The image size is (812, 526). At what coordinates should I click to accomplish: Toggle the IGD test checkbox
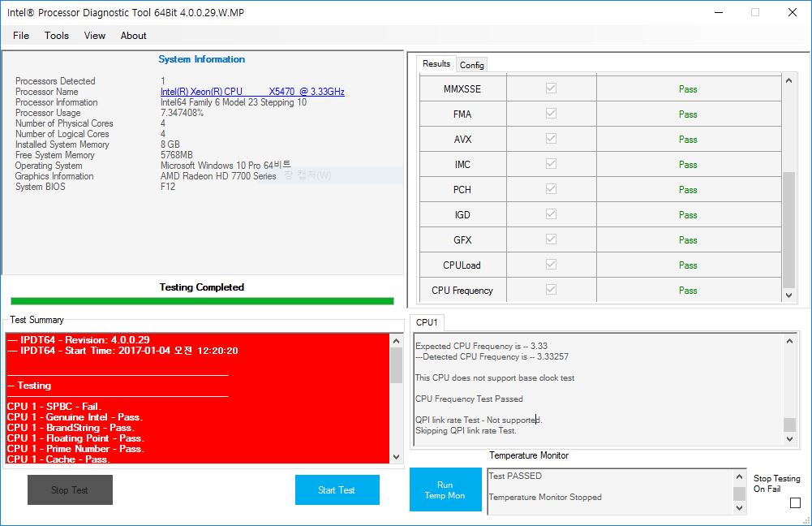pyautogui.click(x=551, y=214)
